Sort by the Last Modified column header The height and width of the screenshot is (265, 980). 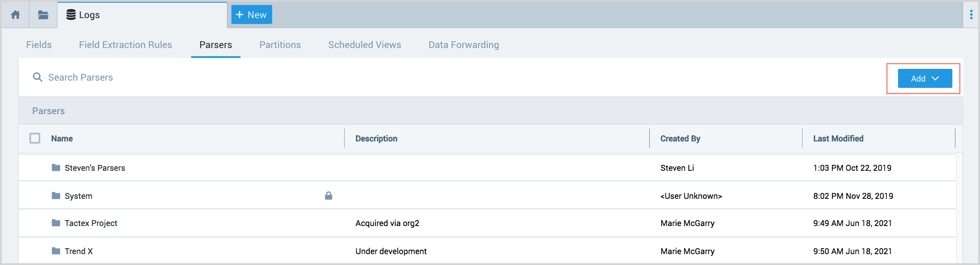[838, 139]
